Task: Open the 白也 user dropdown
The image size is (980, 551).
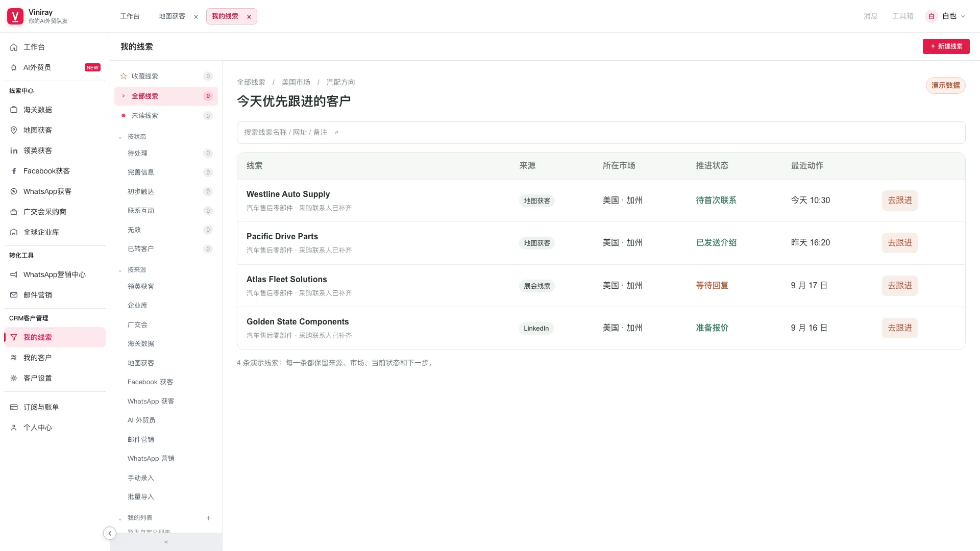Action: click(x=946, y=16)
